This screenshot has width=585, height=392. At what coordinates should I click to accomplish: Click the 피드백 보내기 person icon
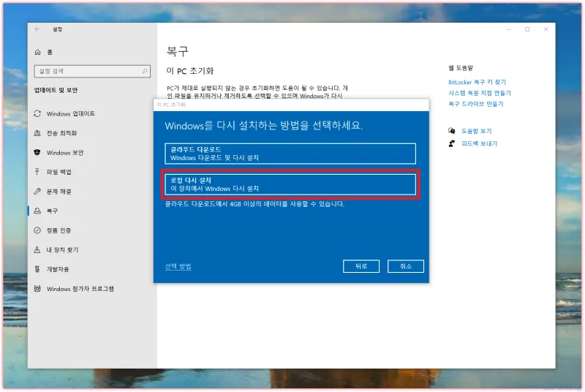tap(451, 143)
